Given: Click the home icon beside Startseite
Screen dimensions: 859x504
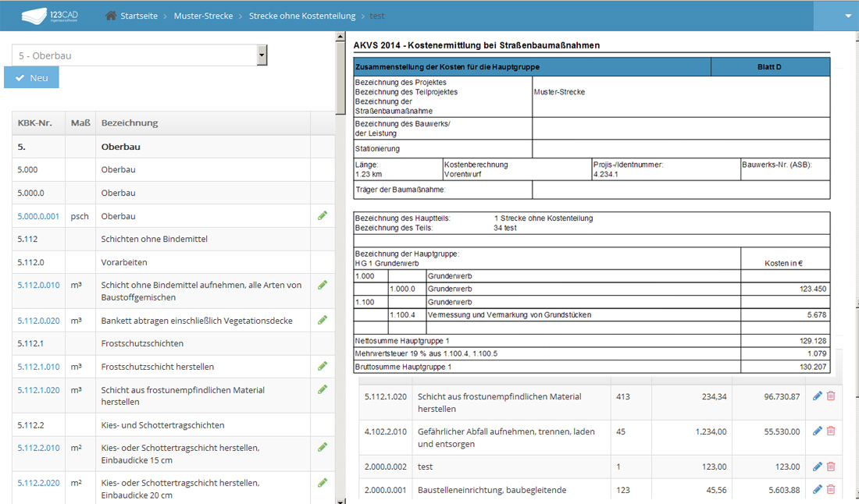Looking at the screenshot, I should click(x=111, y=16).
